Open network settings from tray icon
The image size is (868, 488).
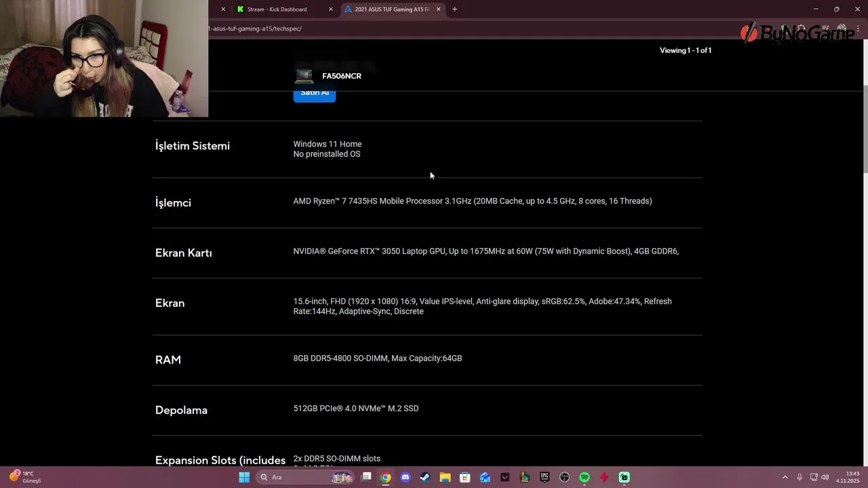click(x=814, y=477)
